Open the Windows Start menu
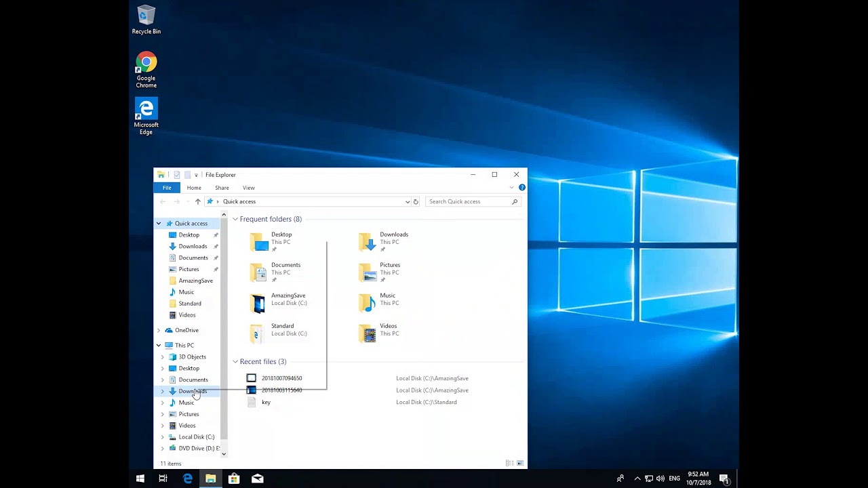 point(140,479)
